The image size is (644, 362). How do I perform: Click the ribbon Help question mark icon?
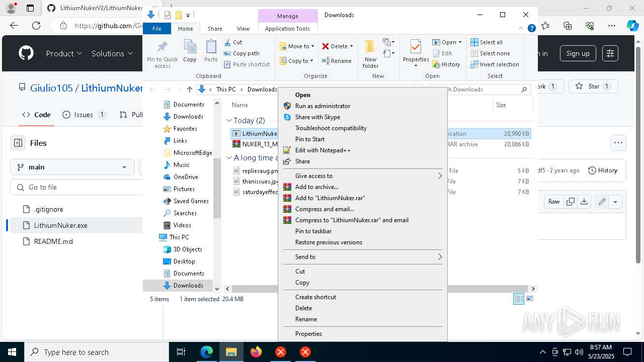click(x=531, y=29)
